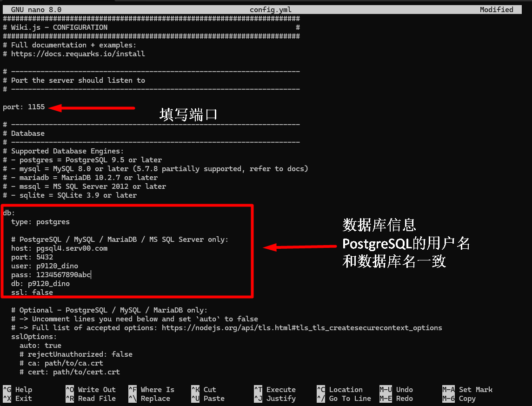532x406 pixels.
Task: Click the ^R Read File shortcut
Action: point(91,399)
